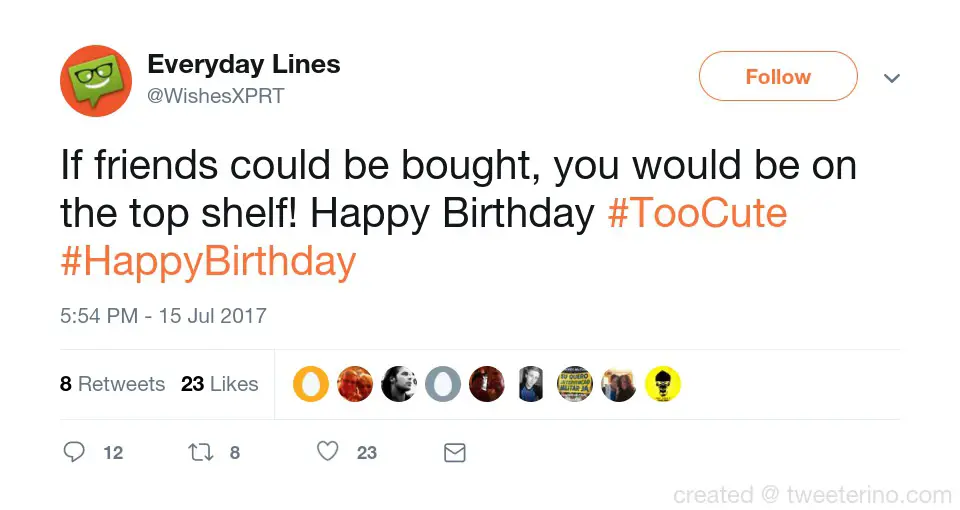Follow the Everyday Lines account
The width and height of the screenshot is (960, 510).
pyautogui.click(x=778, y=77)
